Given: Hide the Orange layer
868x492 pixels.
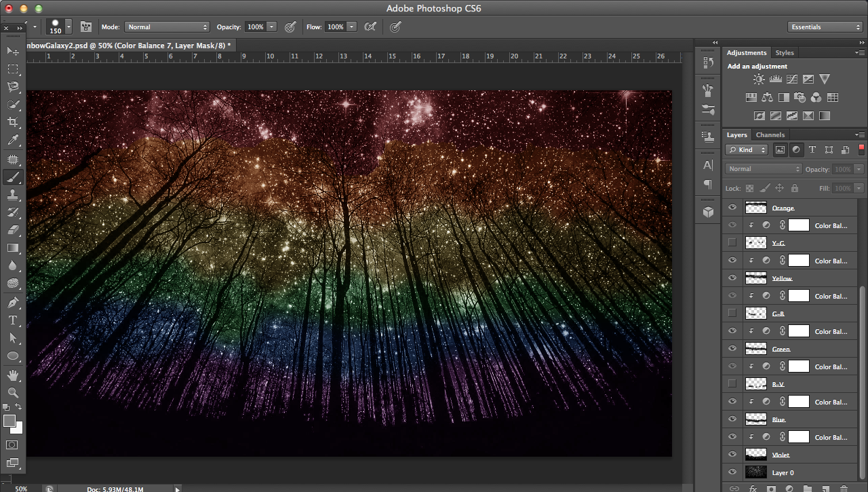Looking at the screenshot, I should [732, 208].
